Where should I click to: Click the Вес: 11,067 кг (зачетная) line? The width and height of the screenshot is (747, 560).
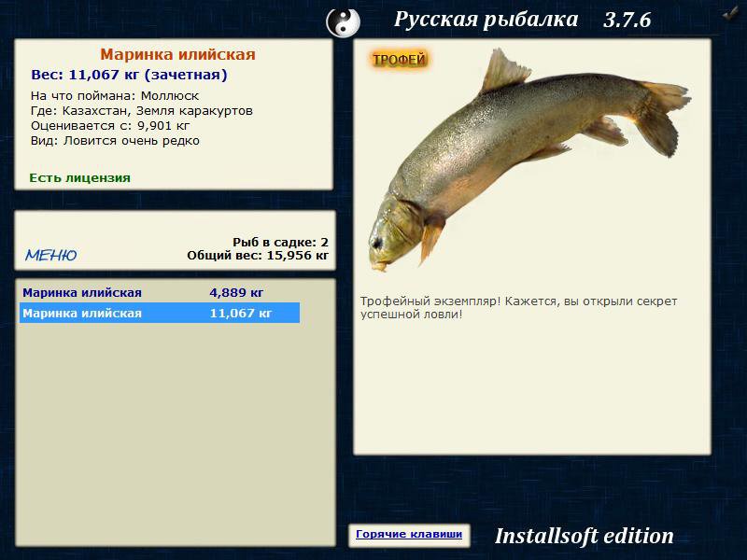(129, 76)
